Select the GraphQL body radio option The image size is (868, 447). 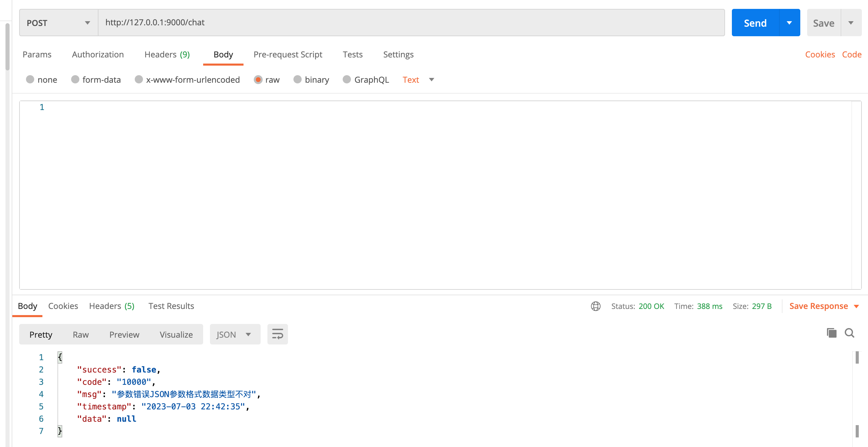(347, 80)
